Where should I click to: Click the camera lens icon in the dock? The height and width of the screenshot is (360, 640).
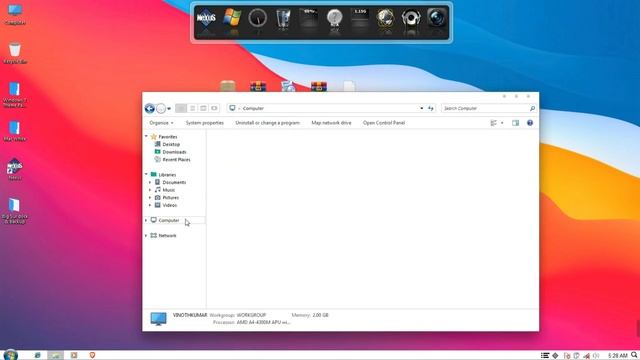coord(436,18)
